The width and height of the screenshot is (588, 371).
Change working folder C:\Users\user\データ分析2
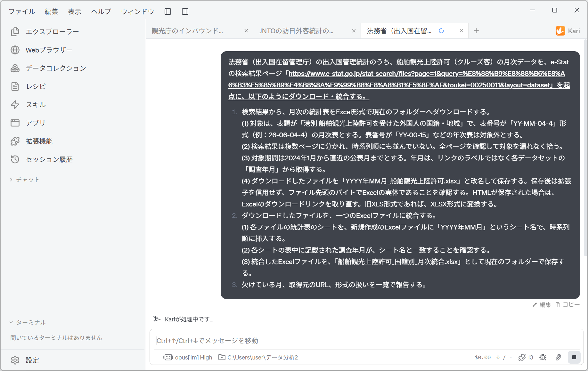click(x=258, y=357)
